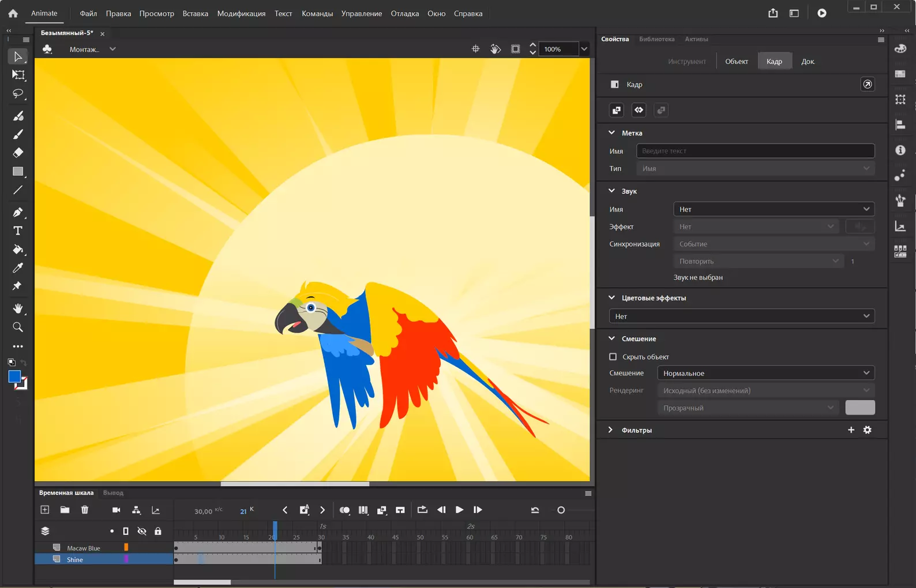Add a camera layer with camera icon
The width and height of the screenshot is (916, 588).
(x=116, y=510)
